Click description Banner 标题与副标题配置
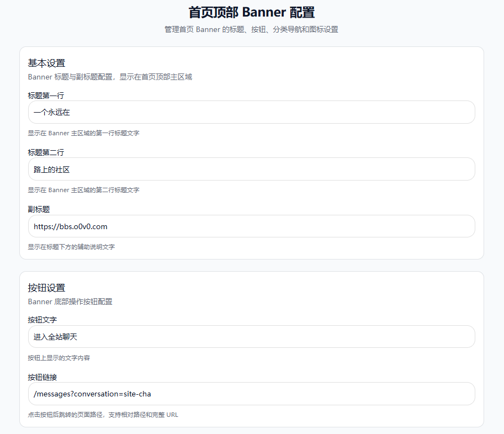The height and width of the screenshot is (434, 504). pyautogui.click(x=110, y=77)
